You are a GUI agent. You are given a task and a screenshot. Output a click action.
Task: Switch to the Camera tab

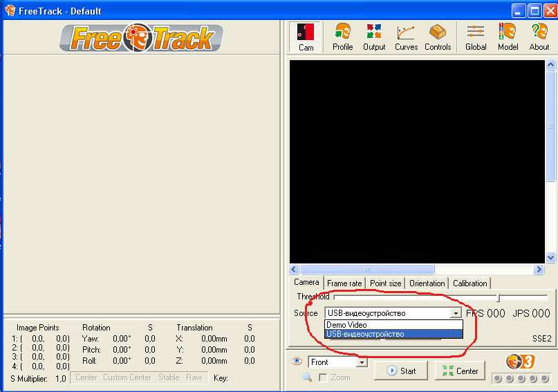[x=306, y=283]
